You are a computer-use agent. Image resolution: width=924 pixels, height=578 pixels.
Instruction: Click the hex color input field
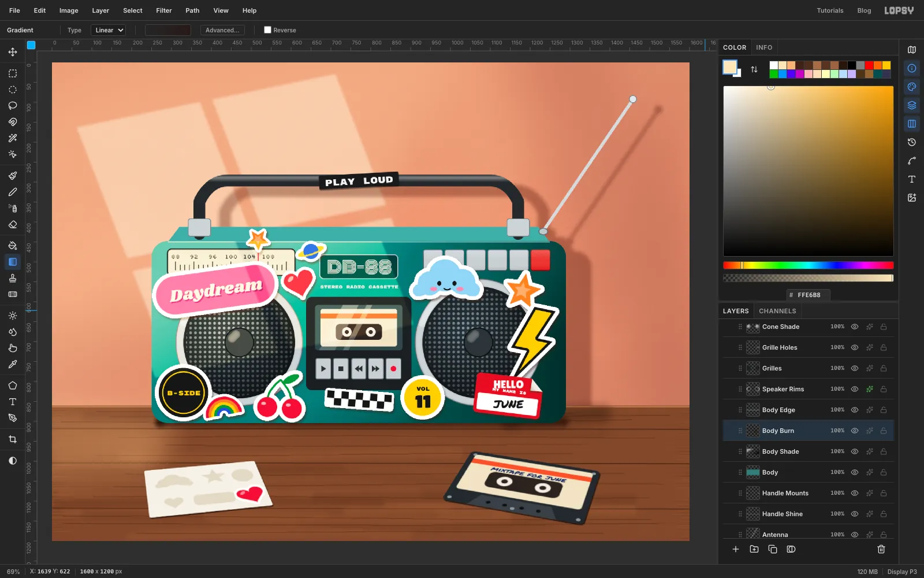point(808,295)
